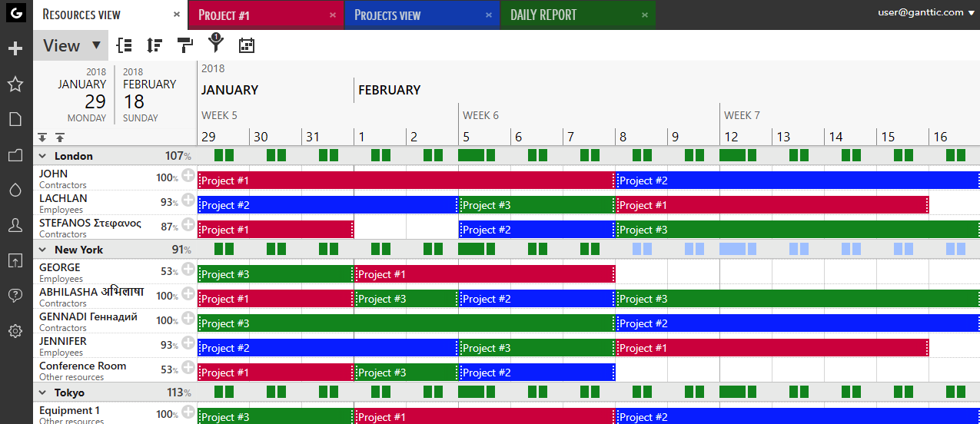The width and height of the screenshot is (980, 424).
Task: Close the Resources view tab
Action: tap(177, 15)
